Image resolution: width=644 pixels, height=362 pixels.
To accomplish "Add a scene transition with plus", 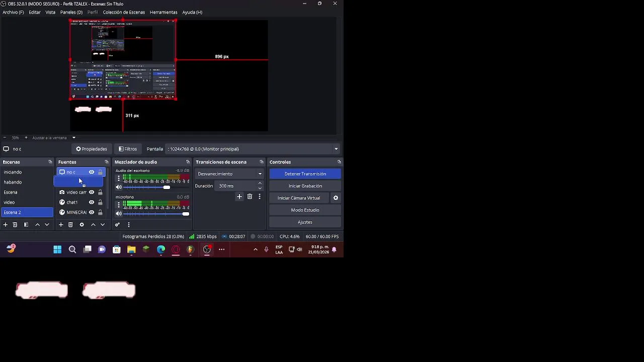I will pyautogui.click(x=239, y=197).
